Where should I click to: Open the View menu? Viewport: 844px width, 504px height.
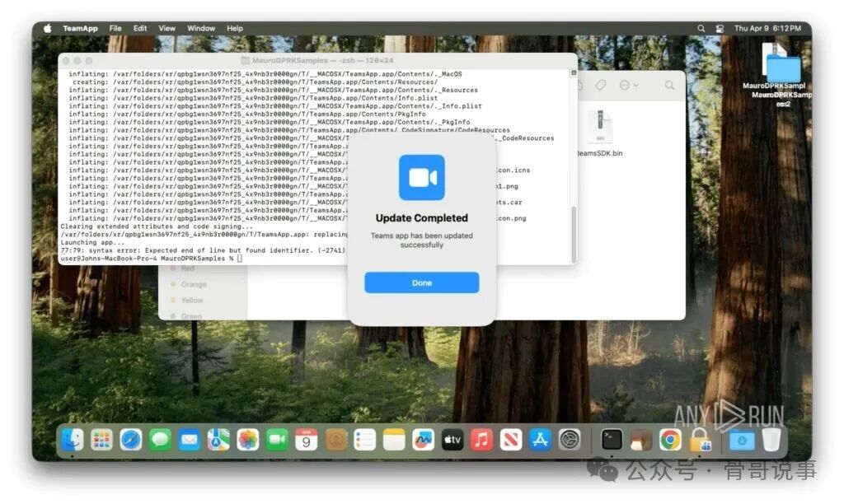[x=166, y=29]
